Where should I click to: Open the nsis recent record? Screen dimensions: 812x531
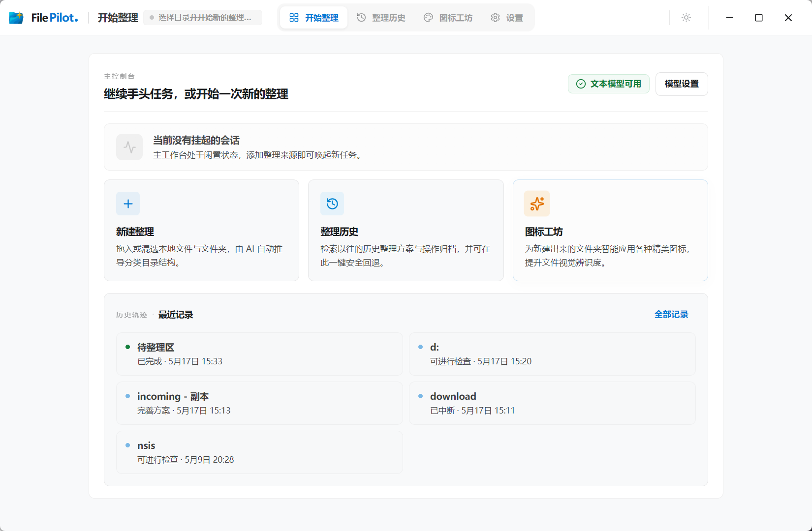coord(259,452)
